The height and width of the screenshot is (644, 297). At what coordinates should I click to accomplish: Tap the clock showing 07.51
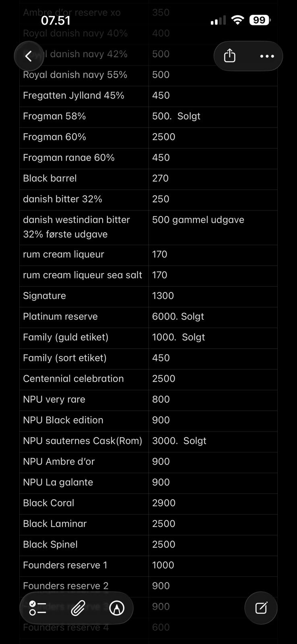[x=56, y=21]
